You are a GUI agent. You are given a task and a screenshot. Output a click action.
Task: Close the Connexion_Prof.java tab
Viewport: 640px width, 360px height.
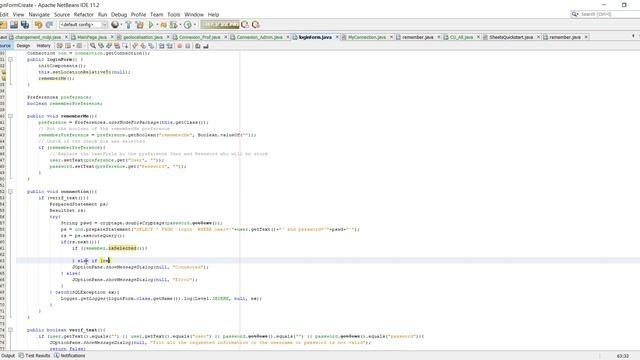click(x=225, y=37)
